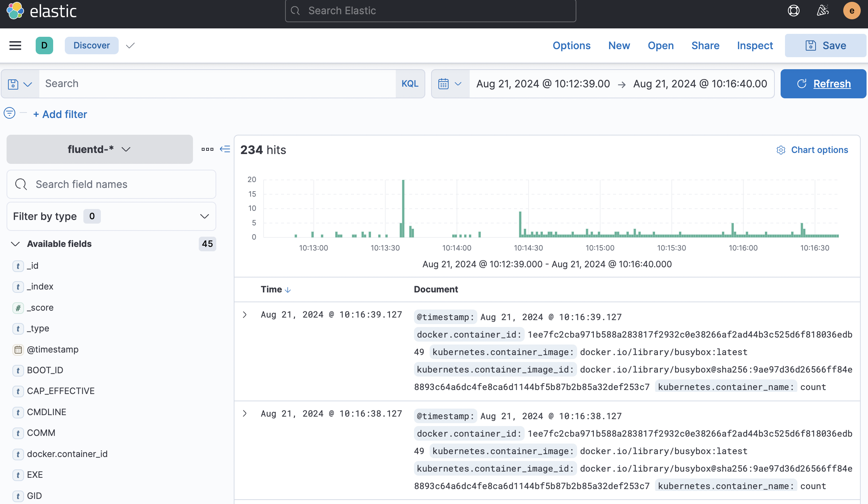Click the EXE field type icon
The width and height of the screenshot is (868, 504).
[18, 475]
